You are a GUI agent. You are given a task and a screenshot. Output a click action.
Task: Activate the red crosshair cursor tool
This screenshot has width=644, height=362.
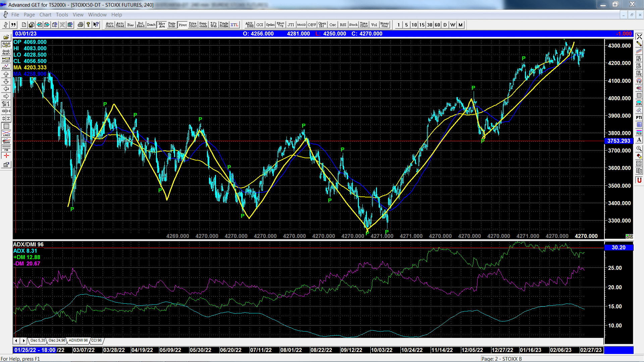click(x=6, y=156)
